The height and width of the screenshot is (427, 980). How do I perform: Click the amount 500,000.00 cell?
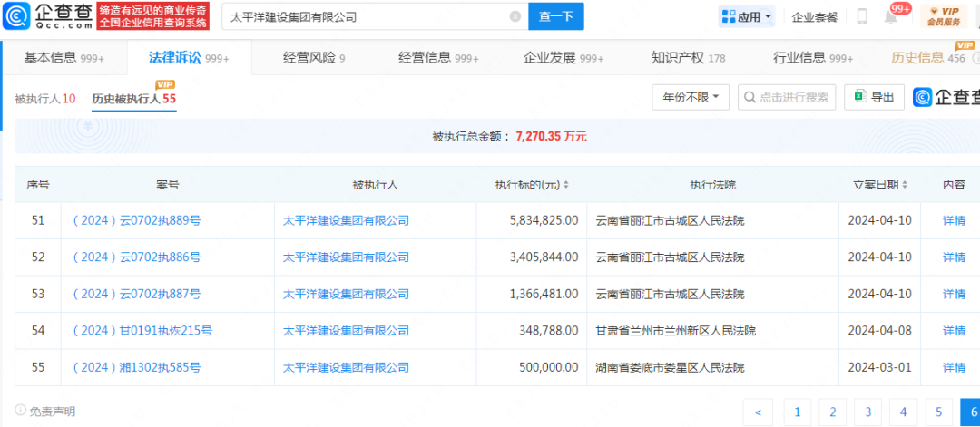click(x=531, y=367)
